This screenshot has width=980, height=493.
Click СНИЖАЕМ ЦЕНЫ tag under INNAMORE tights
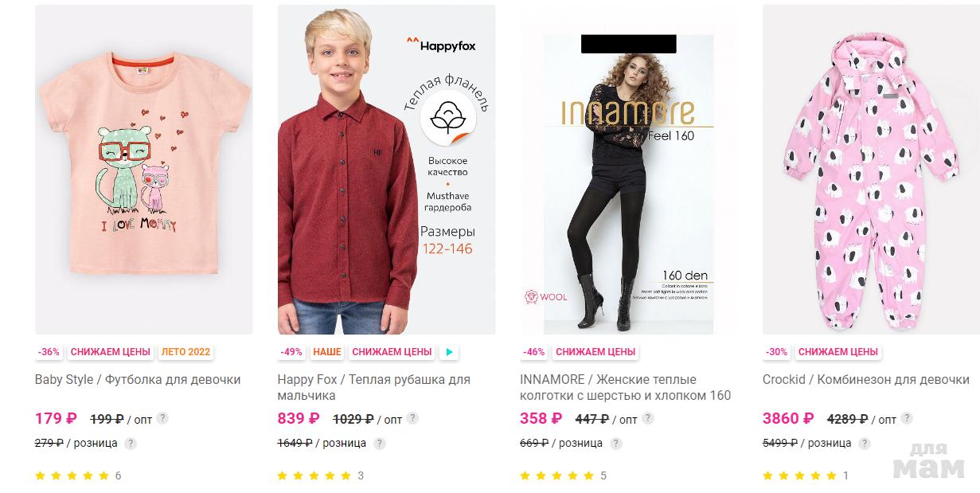(x=595, y=352)
